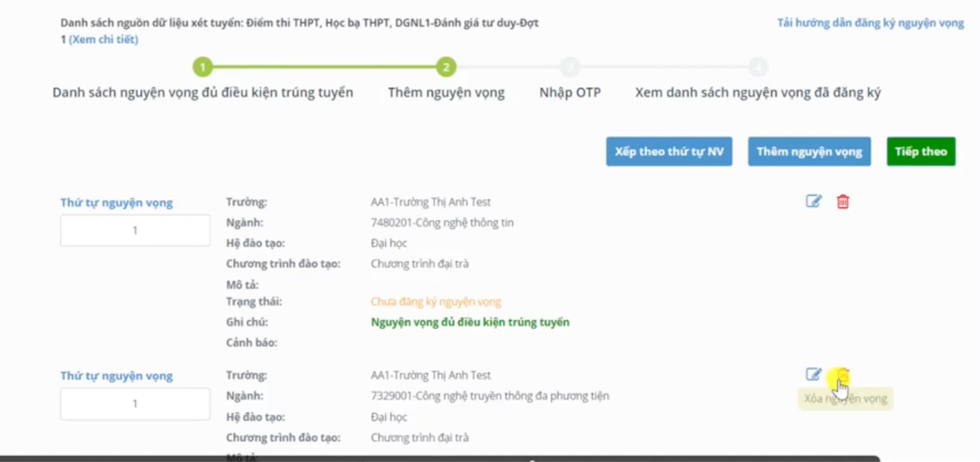The width and height of the screenshot is (980, 462).
Task: Select the Nhập OTP step label
Action: click(570, 93)
